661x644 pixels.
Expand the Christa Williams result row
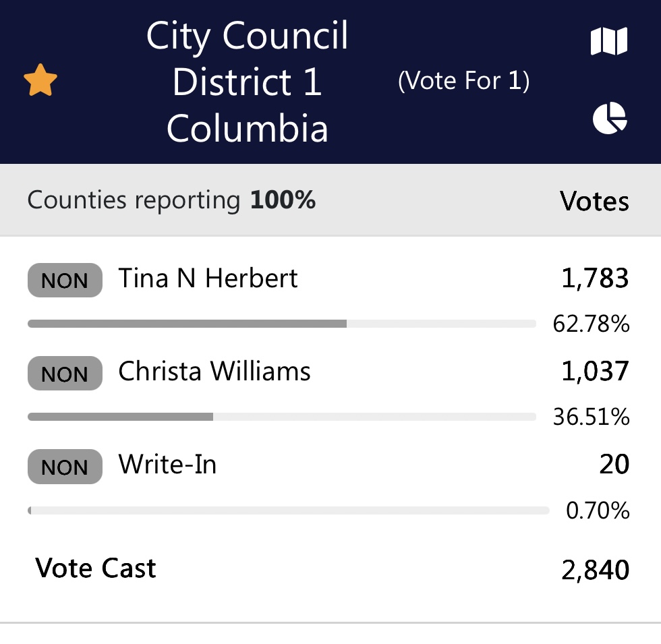[214, 371]
